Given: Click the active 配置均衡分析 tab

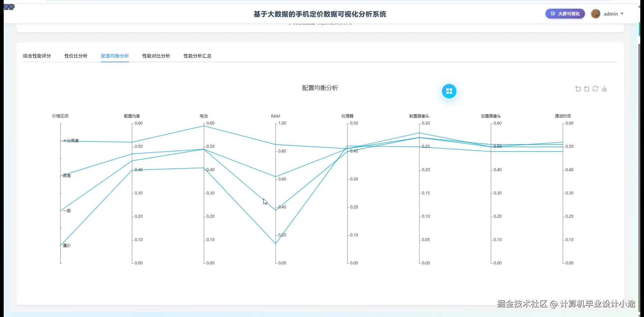Looking at the screenshot, I should (115, 56).
